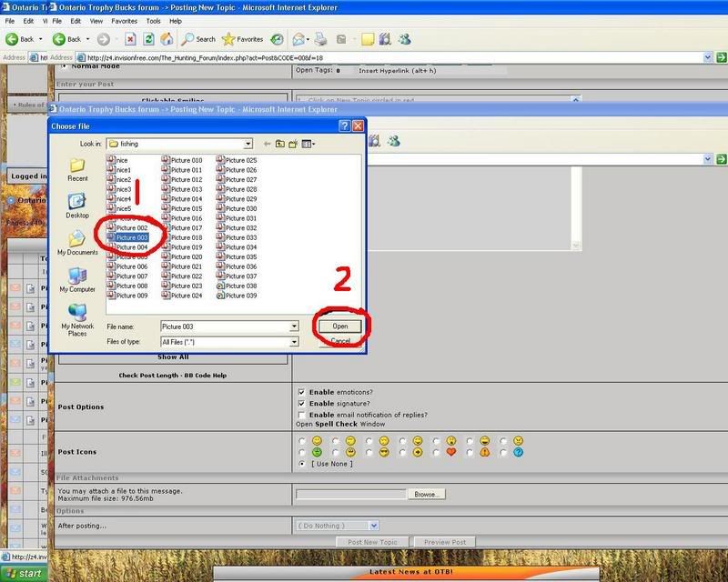Click the back arrow in the Choose file dialog
Image resolution: width=728 pixels, height=582 pixels.
267,144
